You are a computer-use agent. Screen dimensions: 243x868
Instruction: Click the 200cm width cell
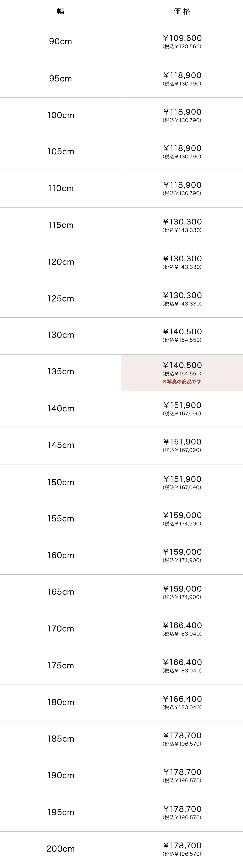[x=61, y=848]
